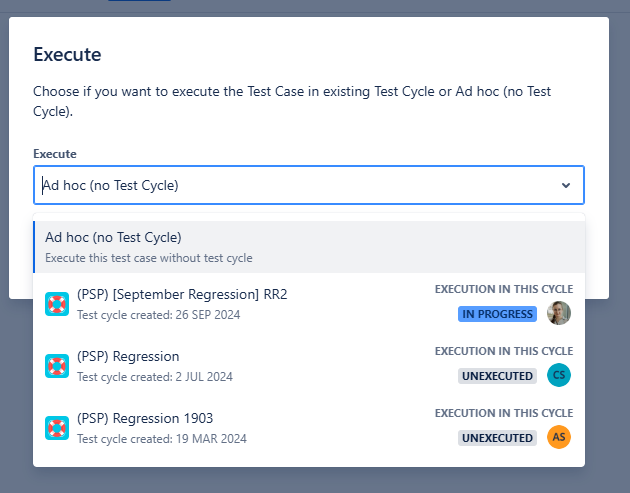
Task: Click the Execute combo box text field
Action: pos(290,185)
